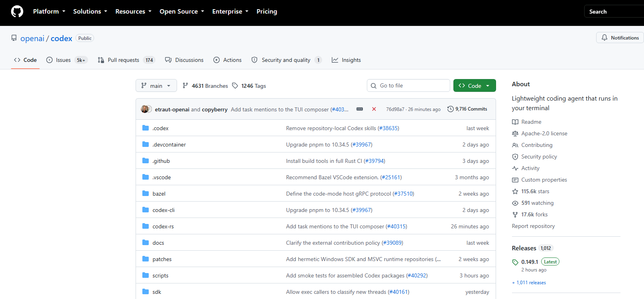Image resolution: width=644 pixels, height=299 pixels.
Task: Switch to the Issues tab
Action: [x=67, y=60]
